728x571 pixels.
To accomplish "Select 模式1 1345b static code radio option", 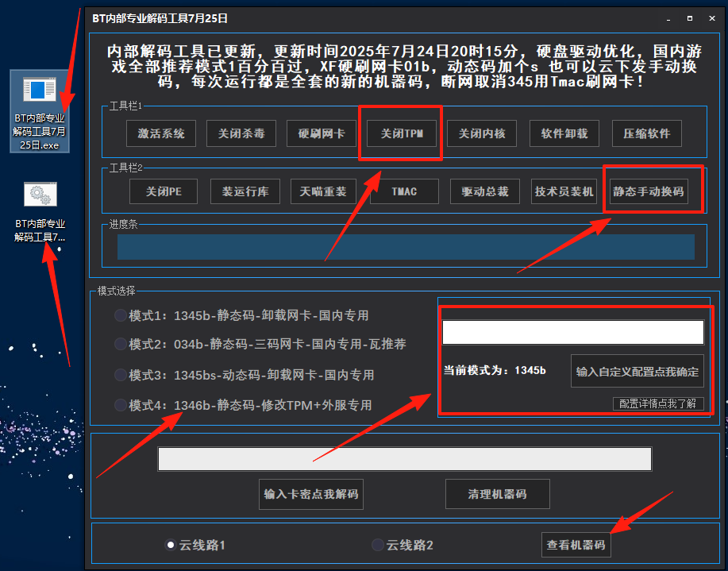I will point(121,315).
